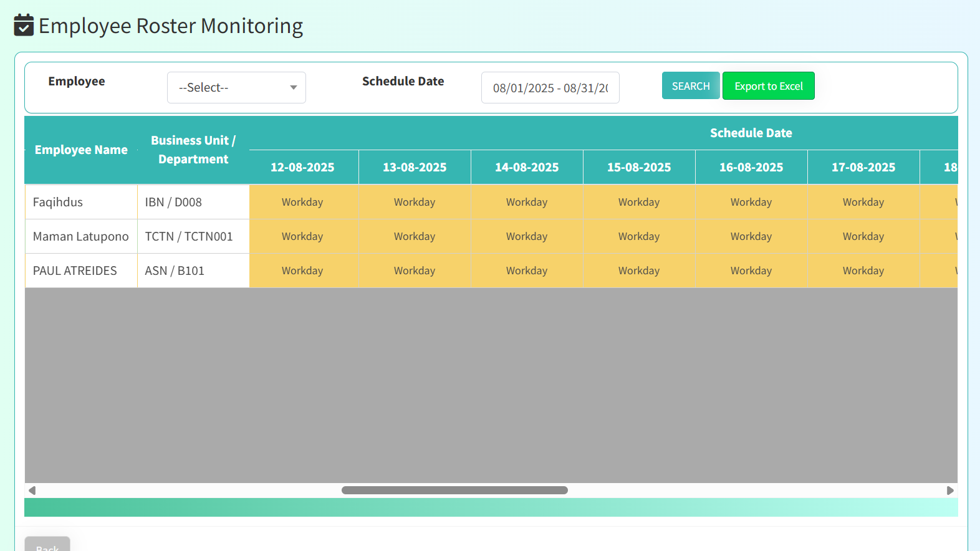
Task: Click the Schedule Date range field
Action: point(550,88)
